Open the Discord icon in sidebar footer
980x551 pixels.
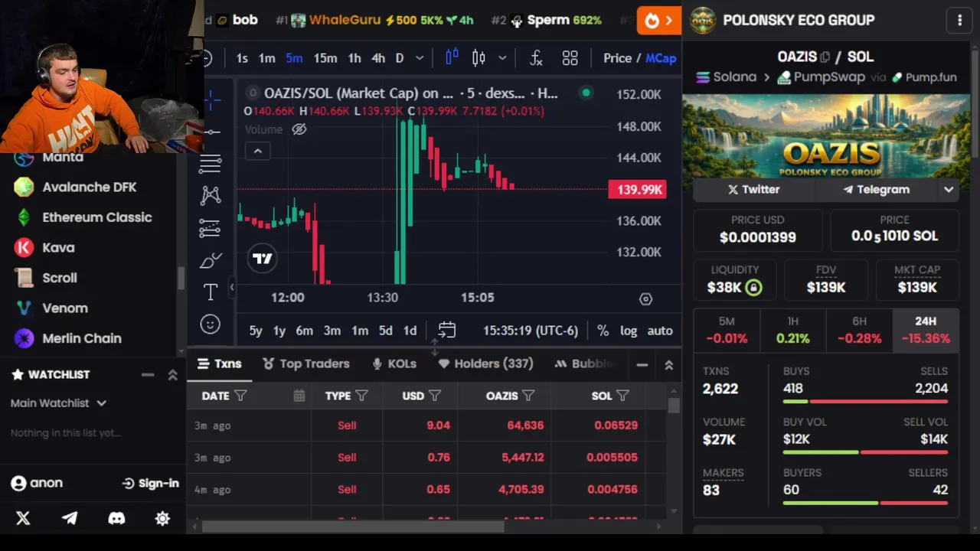click(x=116, y=519)
